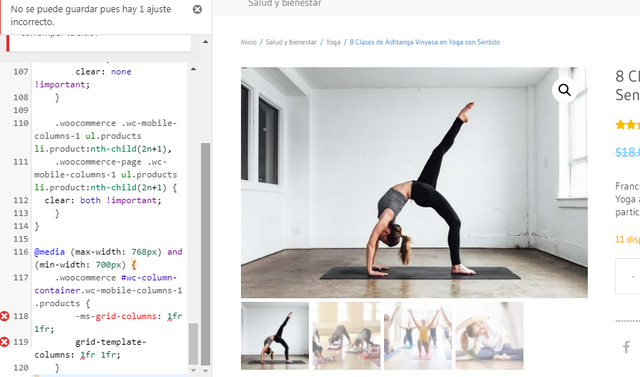The height and width of the screenshot is (377, 640).
Task: Select the raised-arms class thumbnail
Action: pyautogui.click(x=418, y=336)
